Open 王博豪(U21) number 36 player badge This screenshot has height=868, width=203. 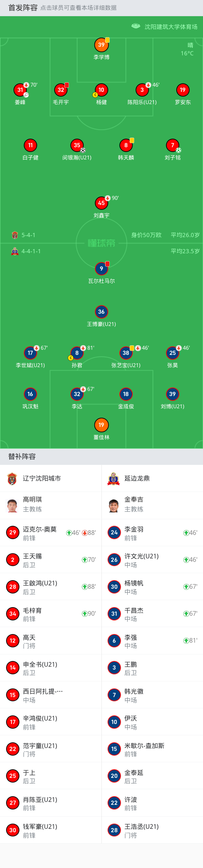[101, 312]
